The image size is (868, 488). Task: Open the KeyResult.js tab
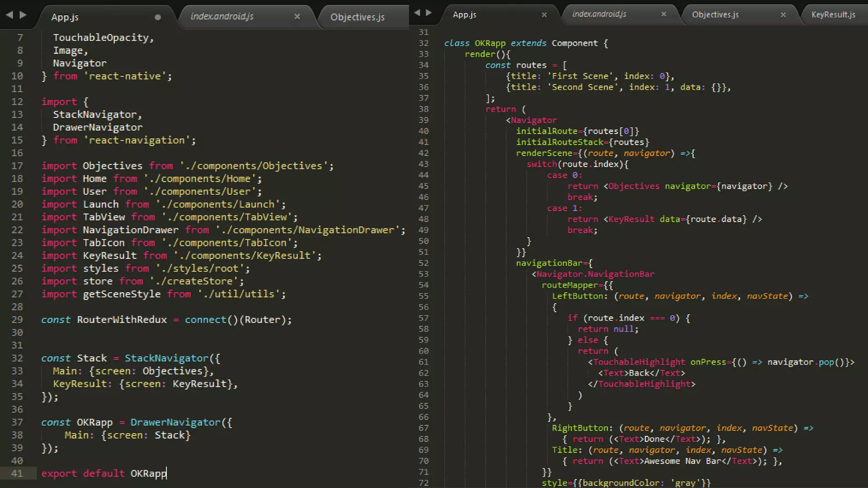[833, 15]
